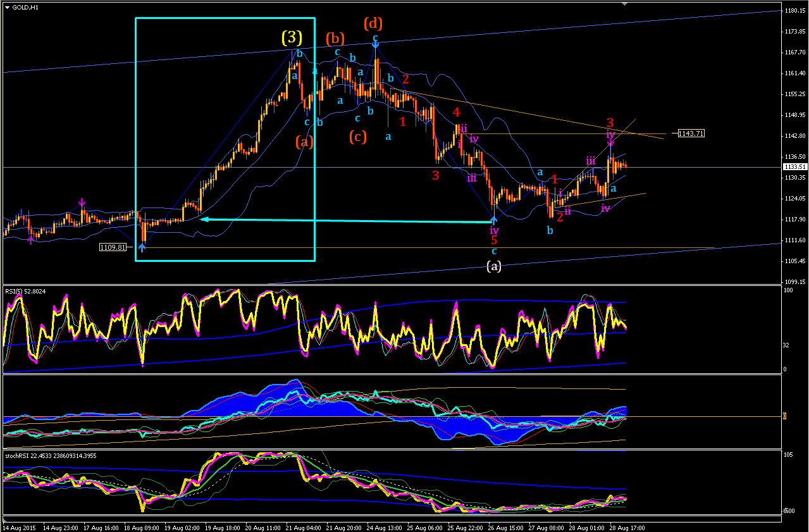Click the 28 Aug 17:00 time label

pos(627,527)
